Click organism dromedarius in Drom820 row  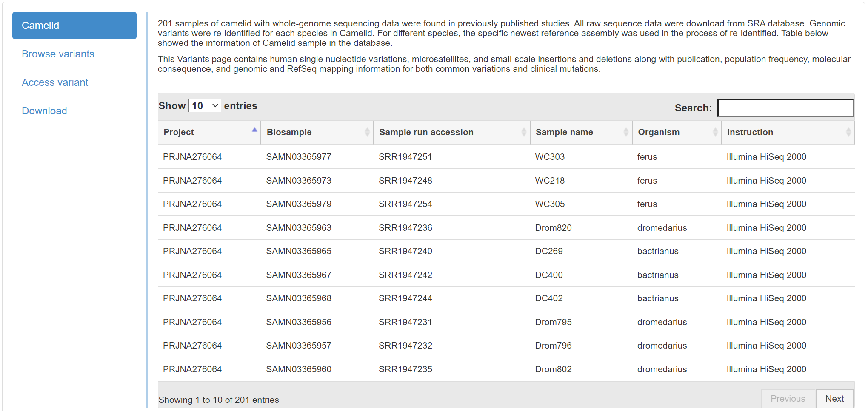point(662,228)
